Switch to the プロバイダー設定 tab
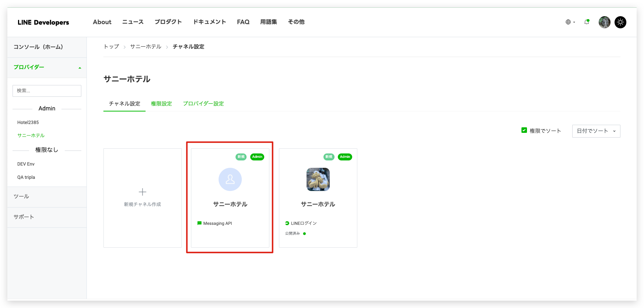The image size is (644, 308). click(x=204, y=104)
